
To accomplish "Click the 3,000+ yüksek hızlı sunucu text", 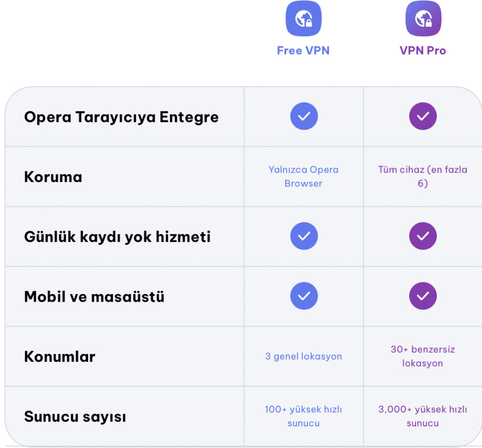I will 423,416.
